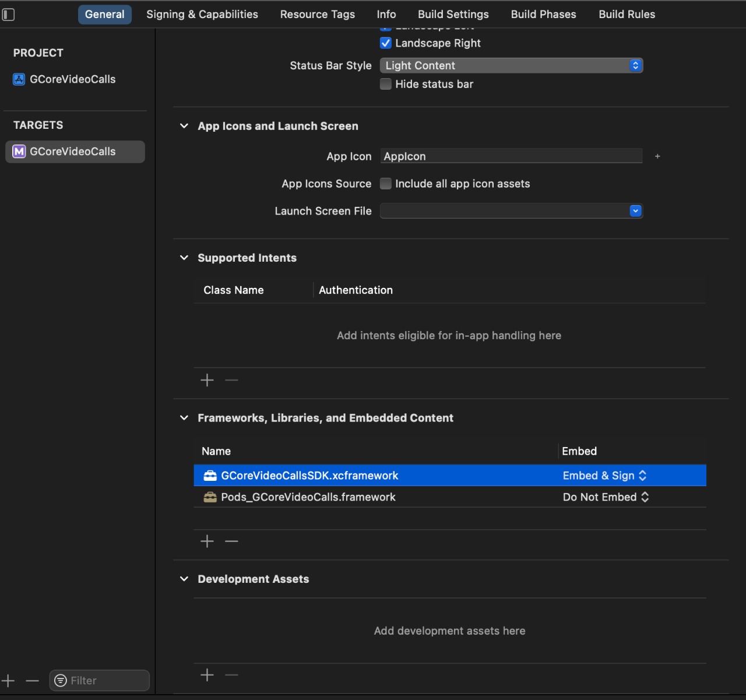Remove selected framework with minus button

[231, 541]
